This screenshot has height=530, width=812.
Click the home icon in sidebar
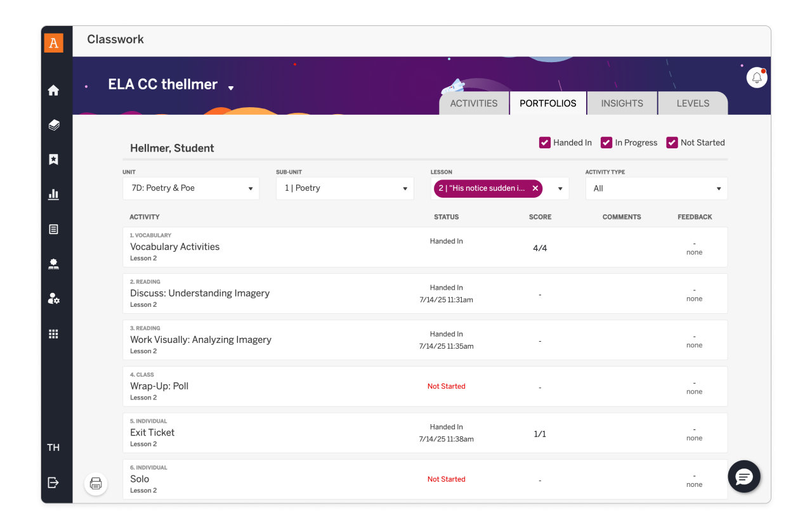point(53,90)
